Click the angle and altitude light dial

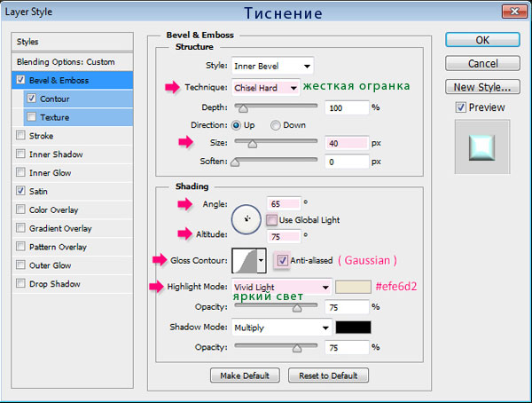246,219
